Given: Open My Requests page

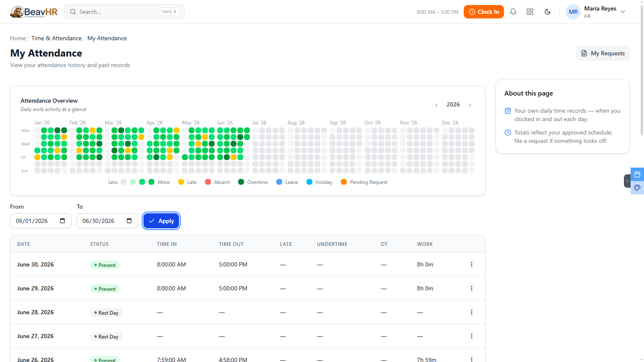Looking at the screenshot, I should tap(602, 53).
